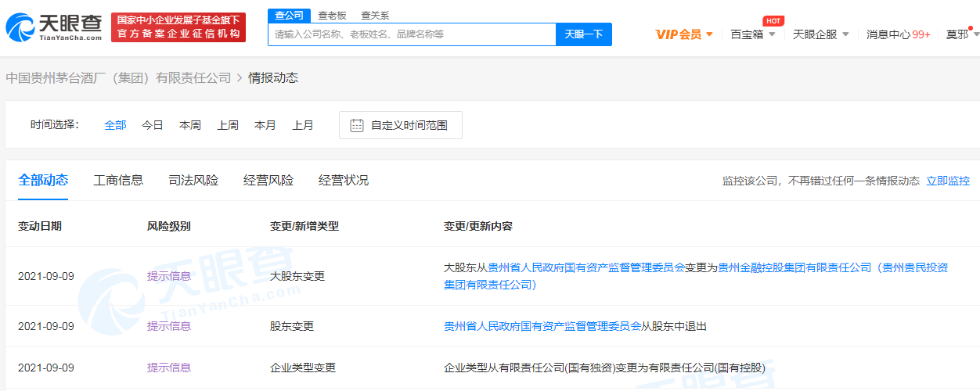Screen dimensions: 980x391
Task: Switch to the 查关系 search tab
Action: (375, 15)
